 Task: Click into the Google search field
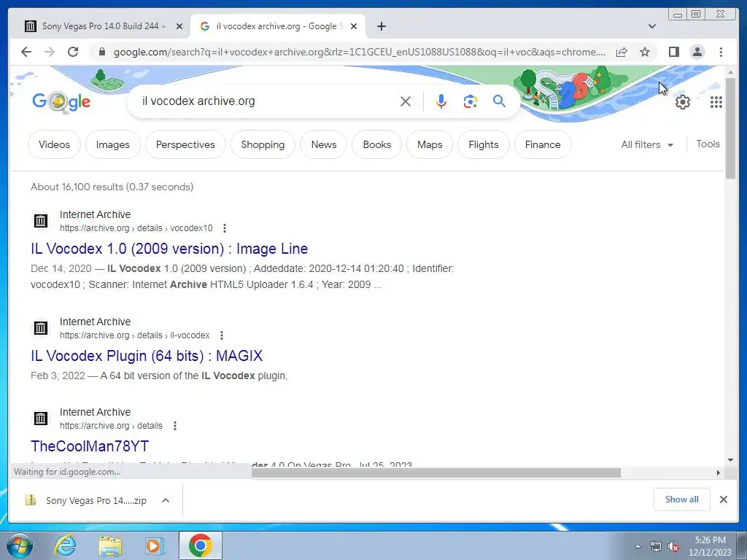(267, 101)
